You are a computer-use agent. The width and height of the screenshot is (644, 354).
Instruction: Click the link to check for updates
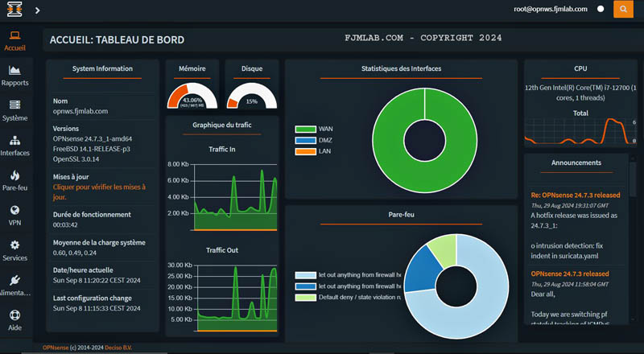pyautogui.click(x=99, y=191)
